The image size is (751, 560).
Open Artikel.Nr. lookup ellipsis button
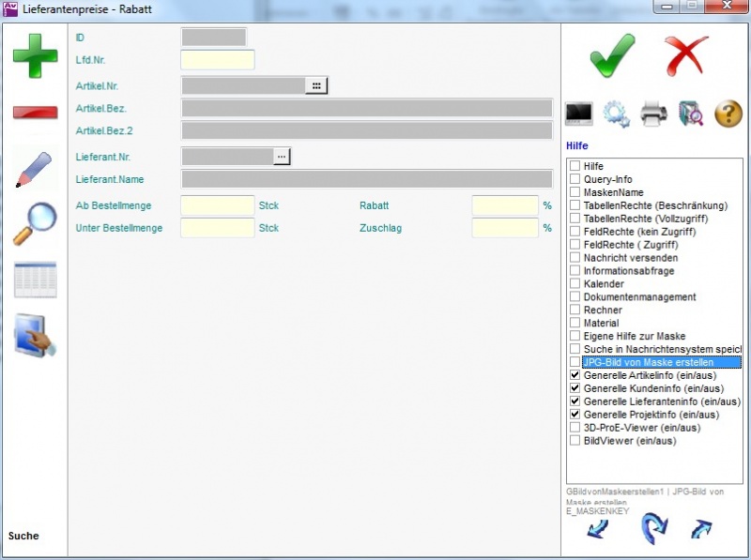click(316, 85)
